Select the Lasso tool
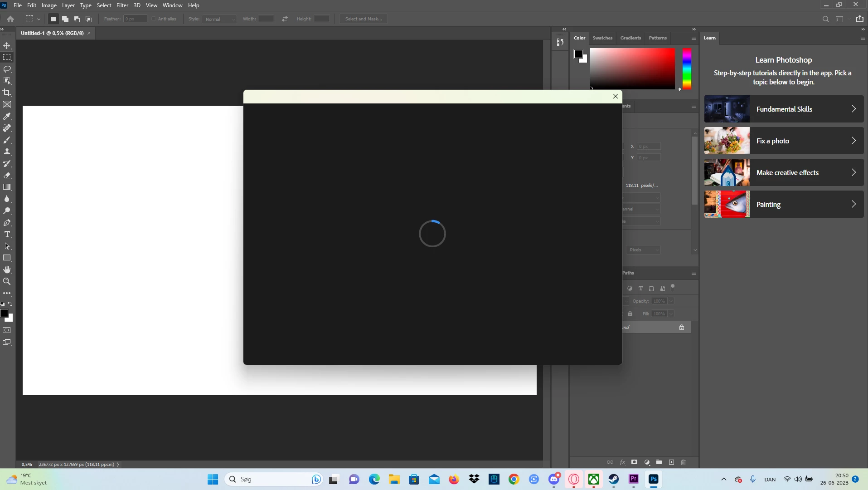This screenshot has width=868, height=490. tap(7, 69)
